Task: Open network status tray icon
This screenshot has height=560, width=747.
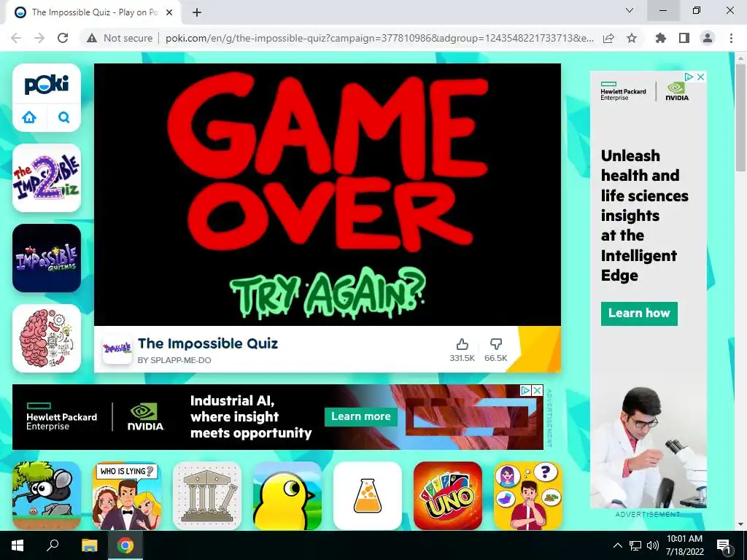Action: (x=635, y=545)
